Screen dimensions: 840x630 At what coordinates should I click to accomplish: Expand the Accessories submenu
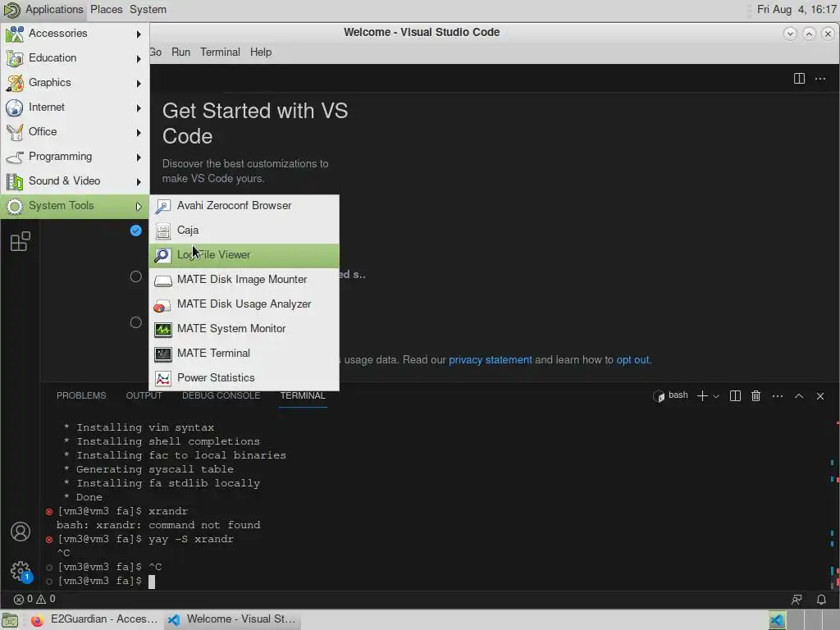pos(75,33)
